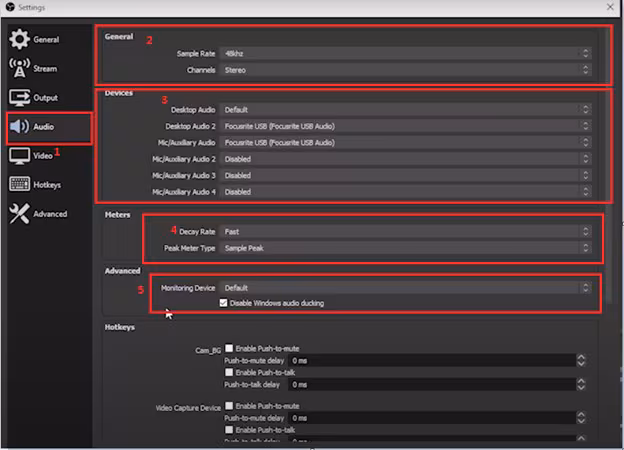
Task: Open the Desktop Audio device dropdown
Action: tap(405, 110)
